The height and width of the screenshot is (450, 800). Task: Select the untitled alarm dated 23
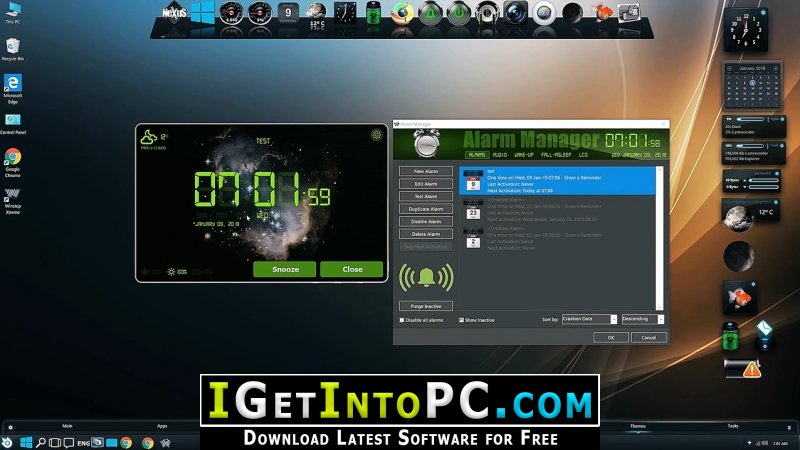click(557, 210)
